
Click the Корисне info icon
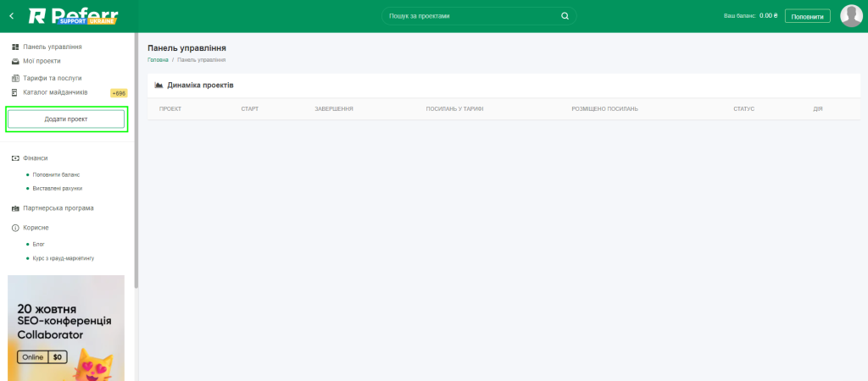(15, 228)
